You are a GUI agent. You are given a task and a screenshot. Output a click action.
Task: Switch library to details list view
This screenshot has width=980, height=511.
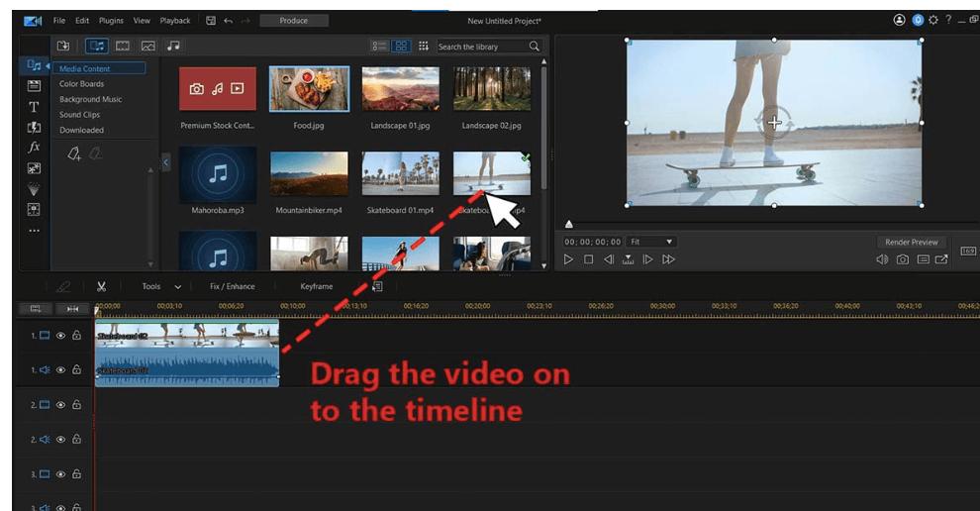click(x=379, y=46)
